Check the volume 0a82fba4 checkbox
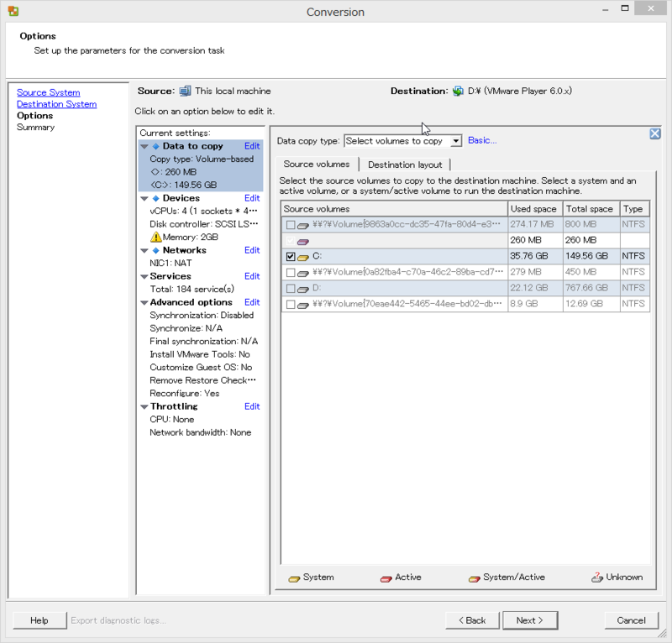672x643 pixels. click(291, 273)
